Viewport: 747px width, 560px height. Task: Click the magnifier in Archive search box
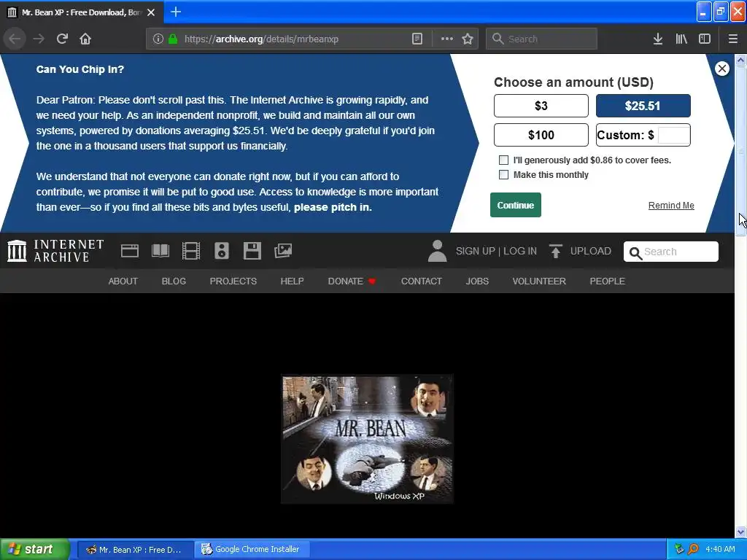pos(635,252)
